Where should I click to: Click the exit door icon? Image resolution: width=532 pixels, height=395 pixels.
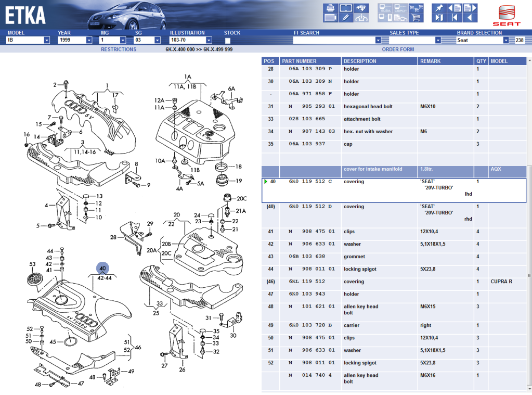439,18
